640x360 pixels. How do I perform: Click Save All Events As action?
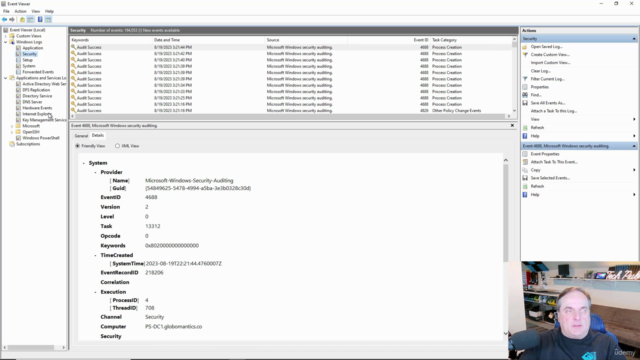[548, 103]
